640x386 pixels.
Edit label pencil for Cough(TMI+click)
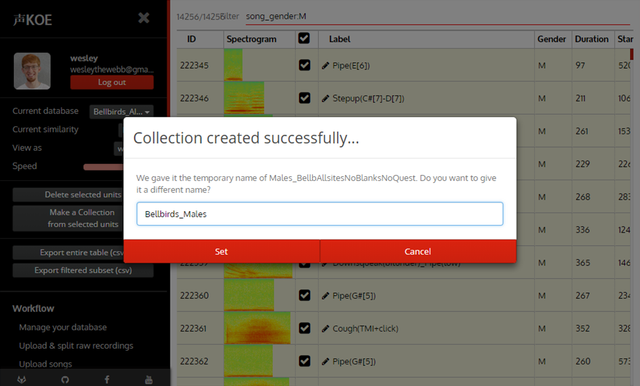click(325, 328)
